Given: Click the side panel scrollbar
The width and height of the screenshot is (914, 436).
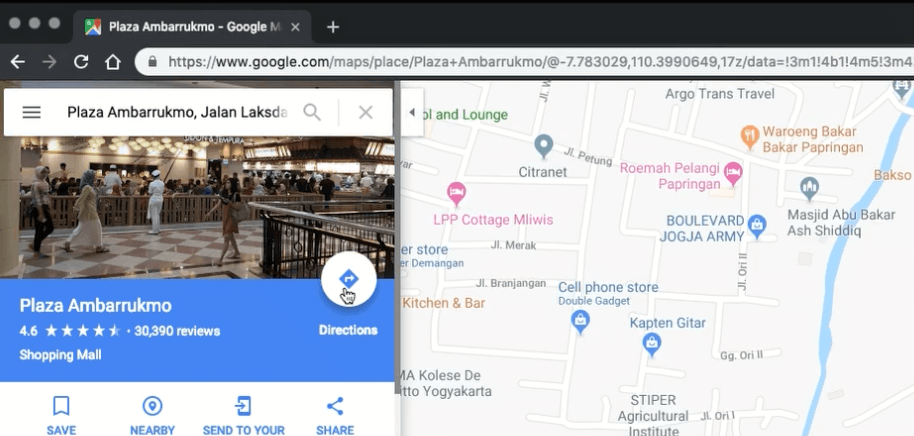Looking at the screenshot, I should coord(398,237).
